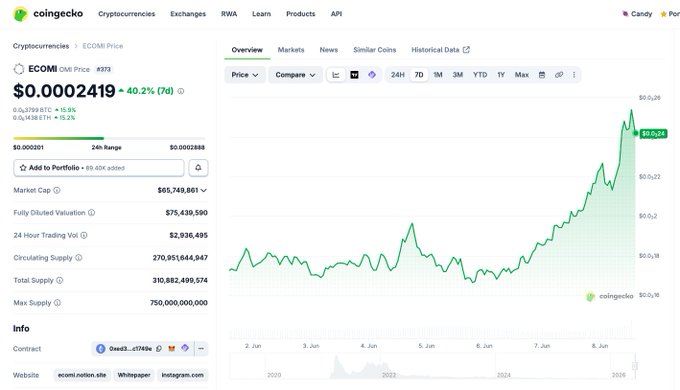Show Fully Diluted Valuation info tooltip
The width and height of the screenshot is (680, 390).
[92, 213]
